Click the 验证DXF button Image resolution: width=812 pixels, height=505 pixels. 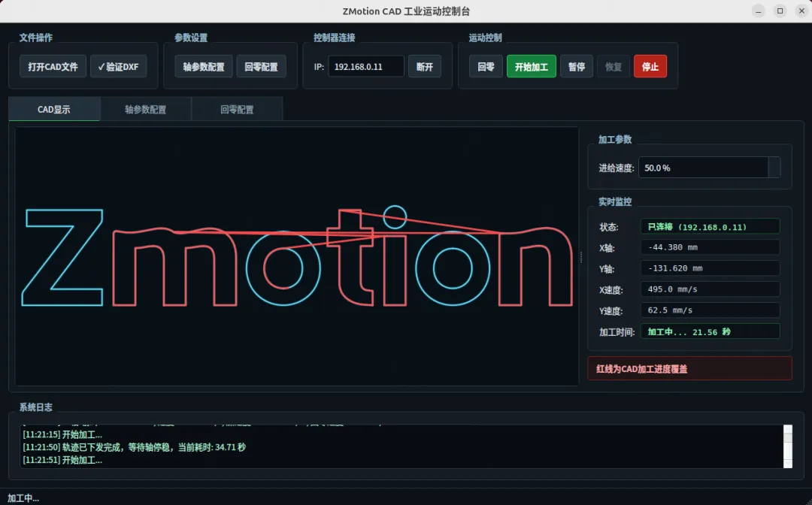coord(119,67)
